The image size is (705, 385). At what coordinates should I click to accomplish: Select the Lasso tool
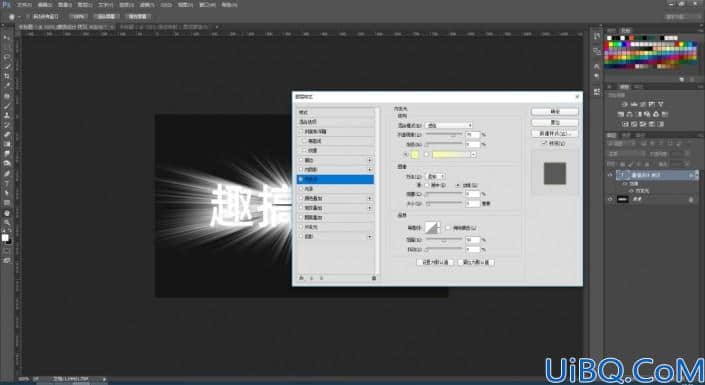[6, 57]
